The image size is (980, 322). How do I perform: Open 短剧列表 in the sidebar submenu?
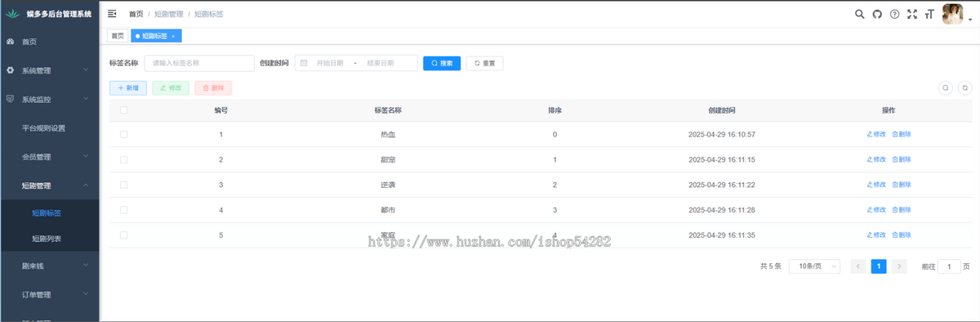click(x=49, y=239)
